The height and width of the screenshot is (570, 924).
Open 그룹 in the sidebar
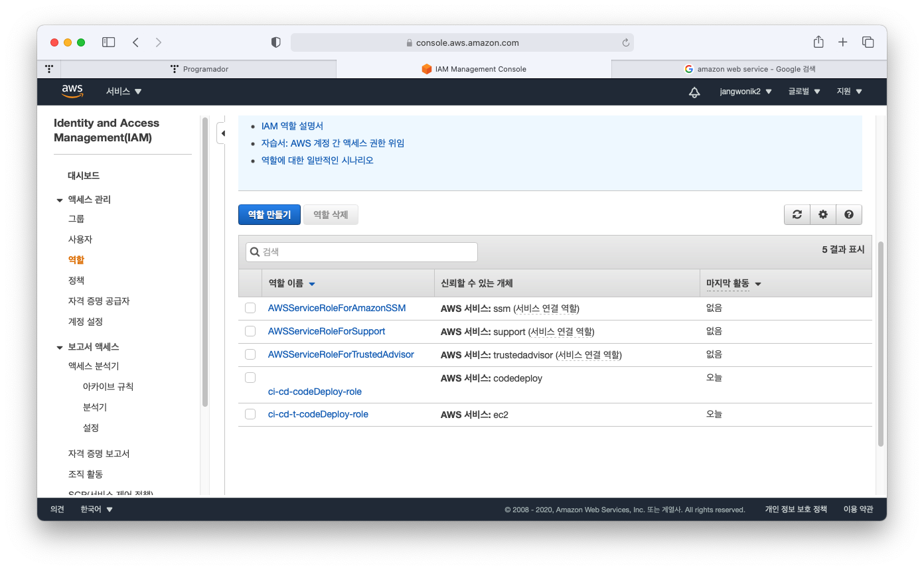[76, 219]
